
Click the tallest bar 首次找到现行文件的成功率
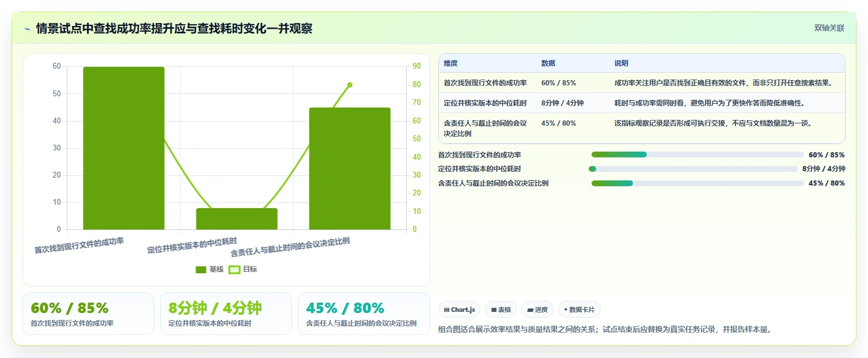coord(124,148)
